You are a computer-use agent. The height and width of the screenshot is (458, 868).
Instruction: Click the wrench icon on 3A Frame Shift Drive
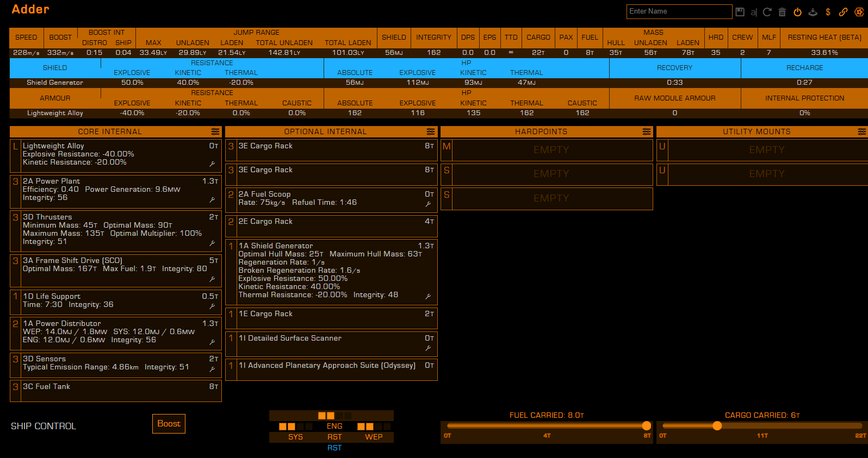pos(212,279)
